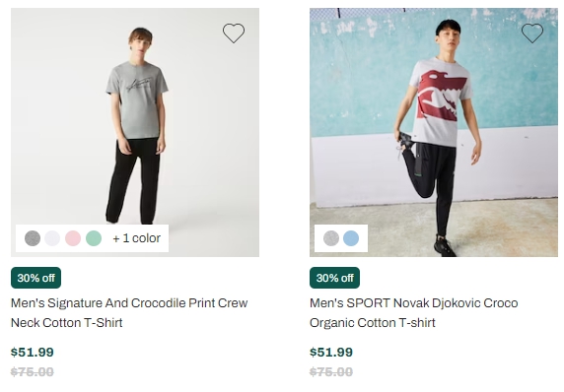Click 30% off badge under Djokovic T-shirt

pyautogui.click(x=335, y=278)
